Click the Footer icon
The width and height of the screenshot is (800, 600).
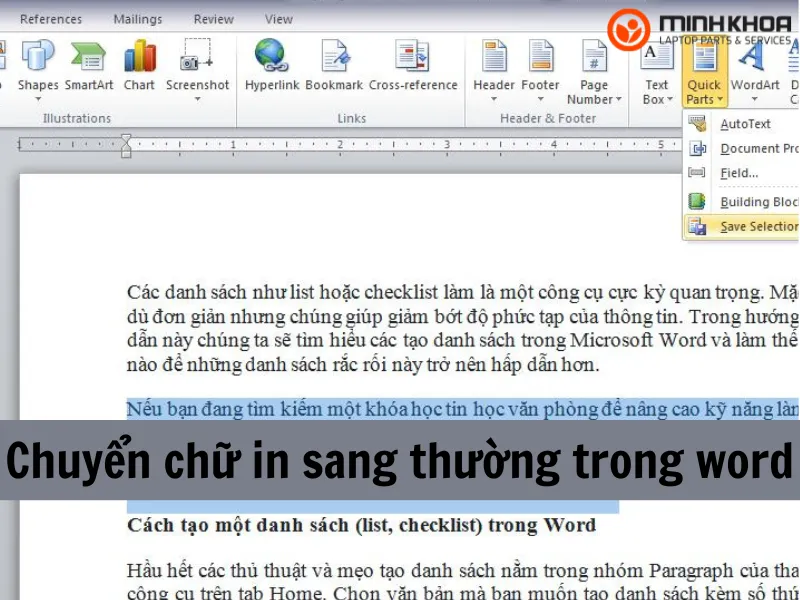click(541, 56)
